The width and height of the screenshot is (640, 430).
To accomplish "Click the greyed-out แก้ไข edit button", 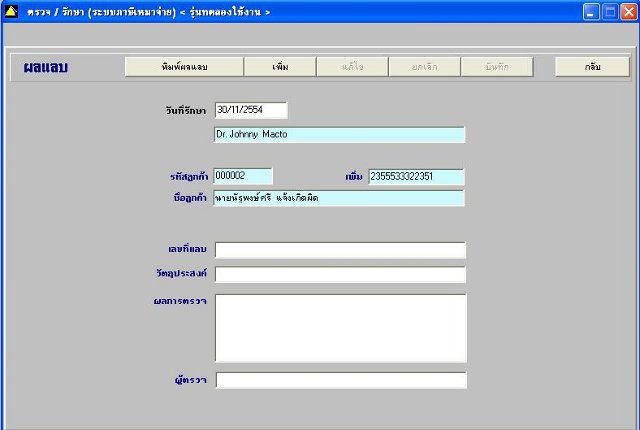I will point(352,66).
